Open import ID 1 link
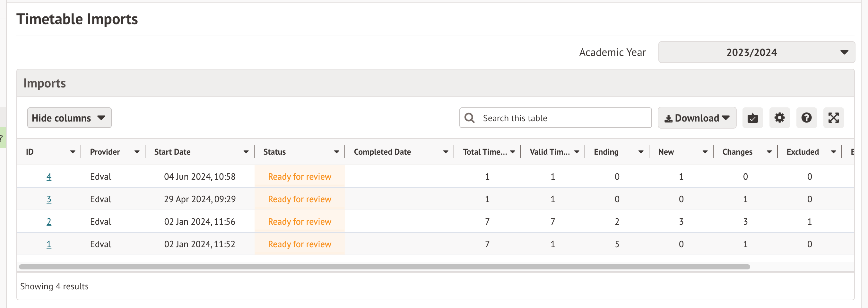The width and height of the screenshot is (868, 308). tap(49, 244)
